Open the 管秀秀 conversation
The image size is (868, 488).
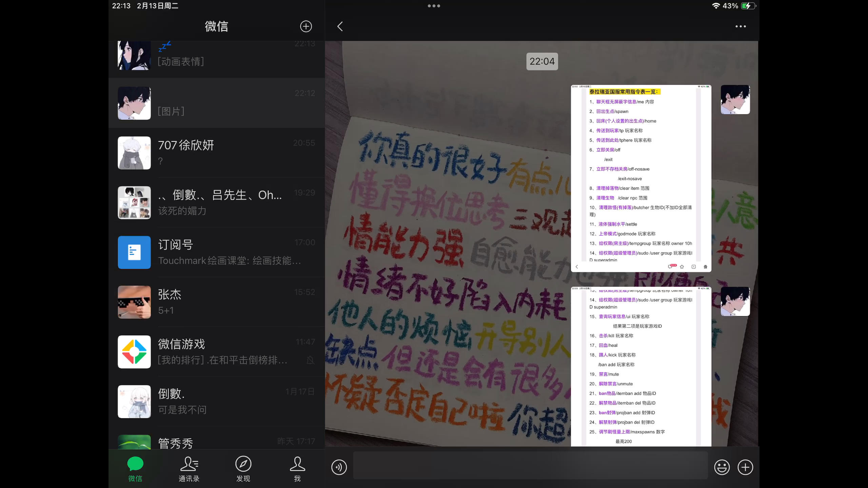(217, 438)
